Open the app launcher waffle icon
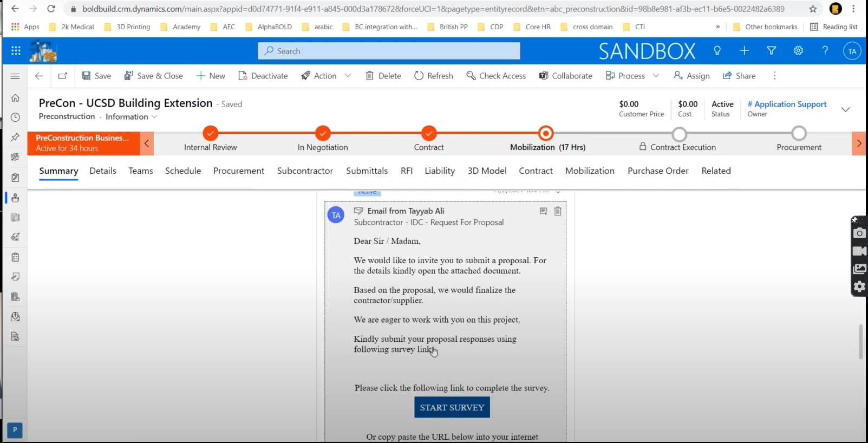This screenshot has height=443, width=868. (x=16, y=51)
